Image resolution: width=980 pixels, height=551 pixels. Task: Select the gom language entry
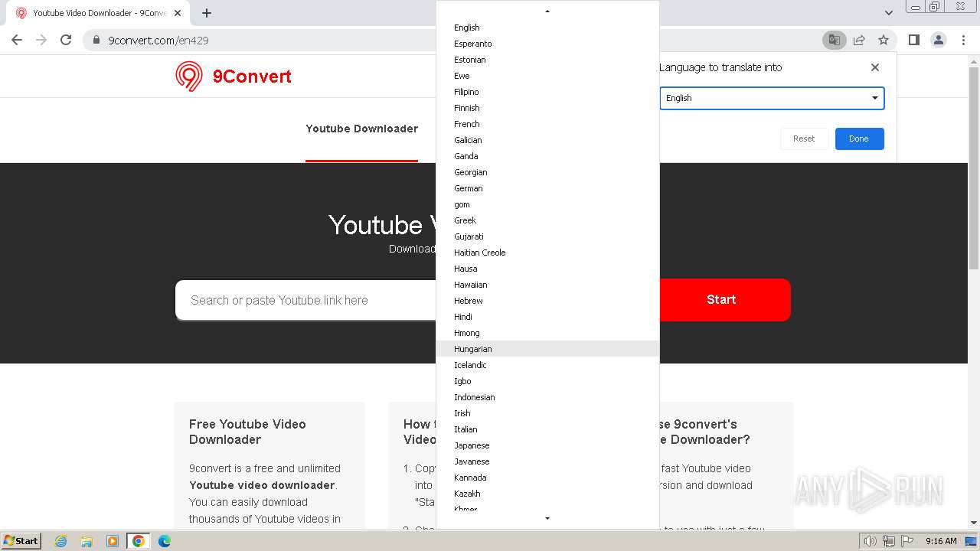(547, 204)
